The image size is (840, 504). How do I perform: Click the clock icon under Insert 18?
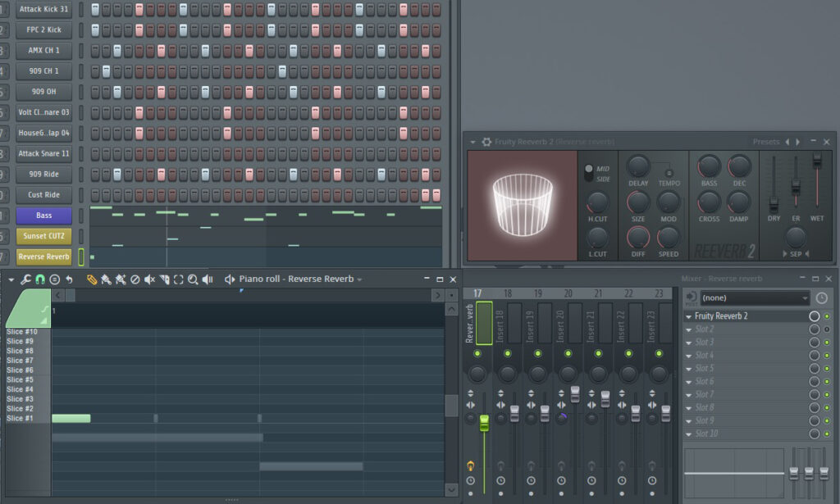click(x=500, y=480)
